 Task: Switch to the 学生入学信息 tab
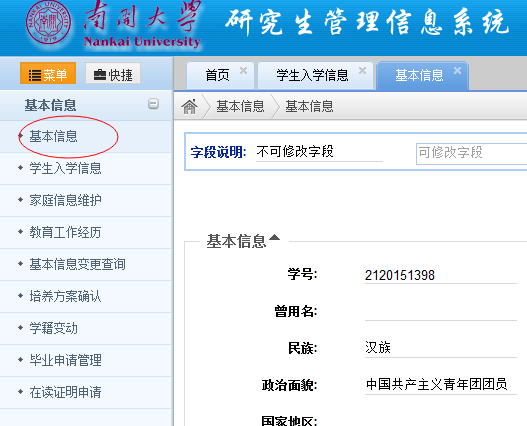coord(312,75)
